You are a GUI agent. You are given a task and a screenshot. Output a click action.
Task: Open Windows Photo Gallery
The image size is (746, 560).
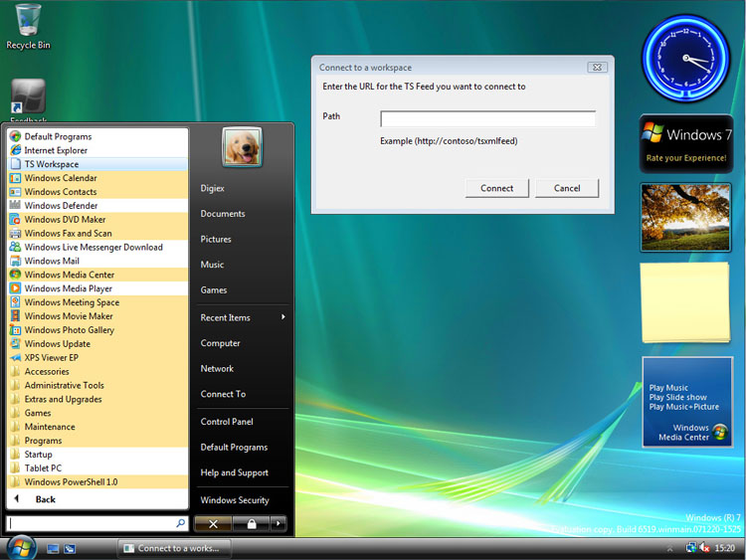[x=97, y=329]
